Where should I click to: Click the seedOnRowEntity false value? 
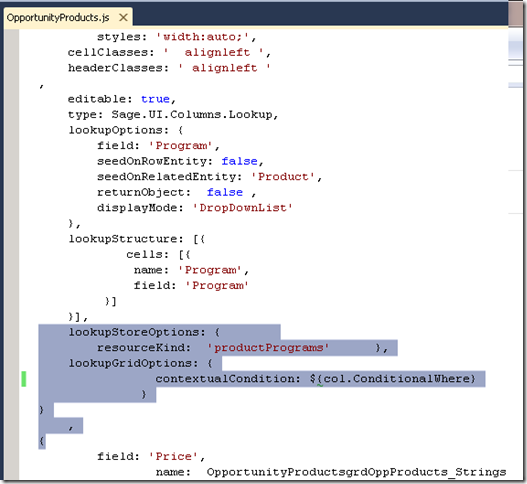[239, 161]
